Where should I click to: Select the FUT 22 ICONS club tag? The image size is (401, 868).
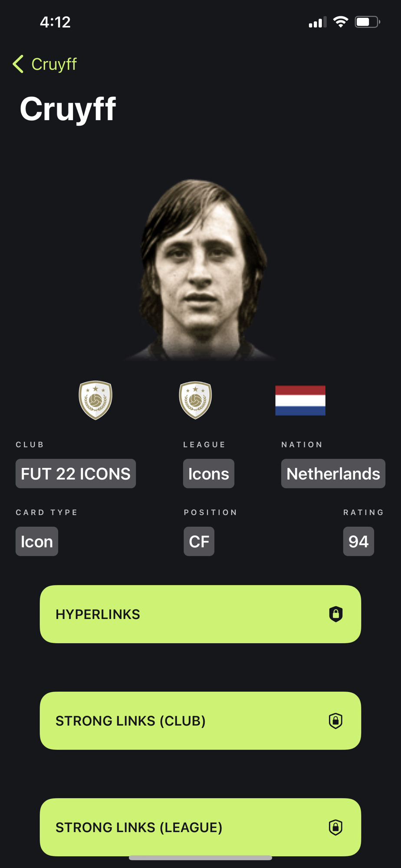tap(76, 473)
